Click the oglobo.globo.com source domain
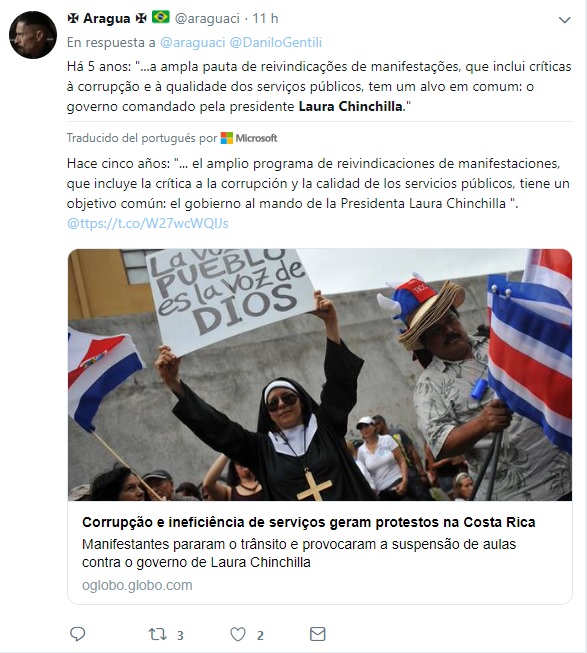 click(137, 585)
